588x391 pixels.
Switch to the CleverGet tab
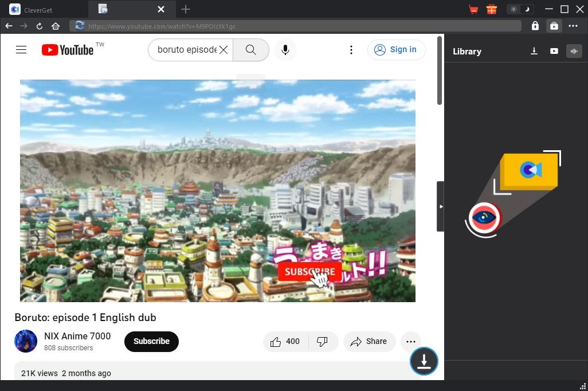click(x=44, y=9)
